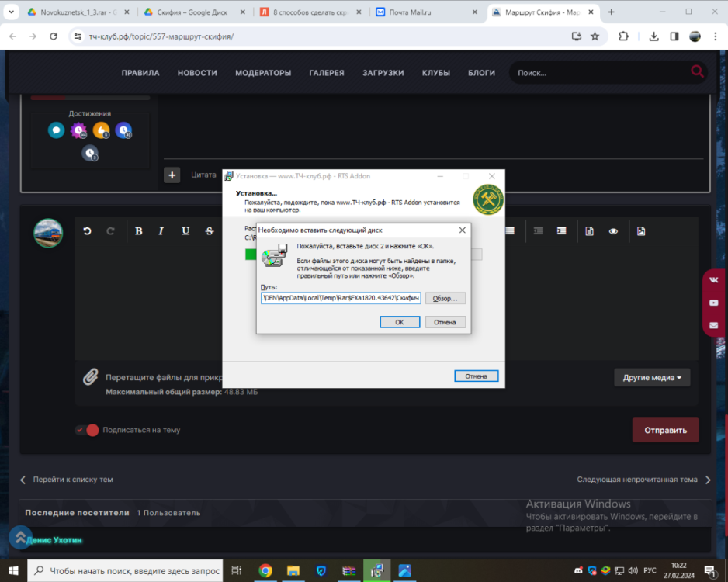Expand the "+" button beside Цитата
The height and width of the screenshot is (582, 728).
(172, 175)
